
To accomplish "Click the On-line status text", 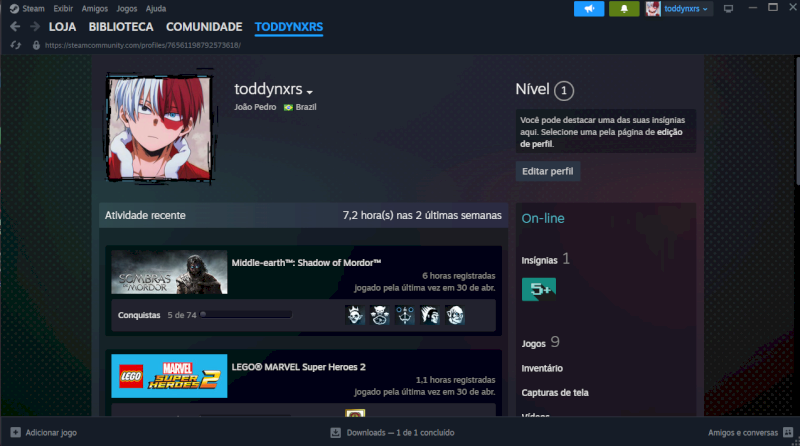I will click(x=543, y=218).
